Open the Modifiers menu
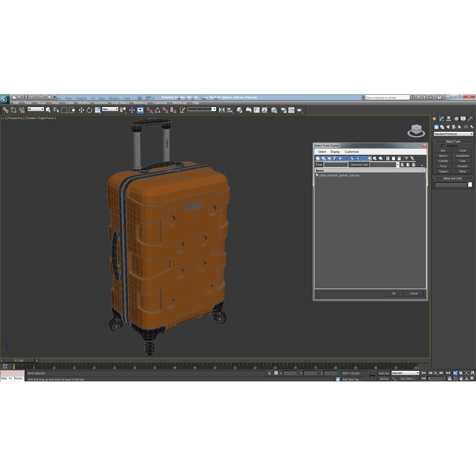 click(x=84, y=103)
